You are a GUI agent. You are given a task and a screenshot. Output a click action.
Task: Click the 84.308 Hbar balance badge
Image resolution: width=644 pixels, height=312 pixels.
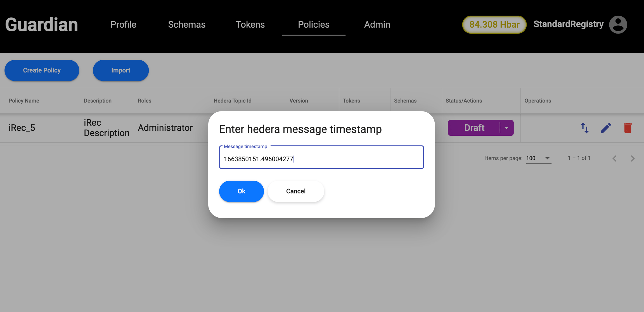(494, 25)
